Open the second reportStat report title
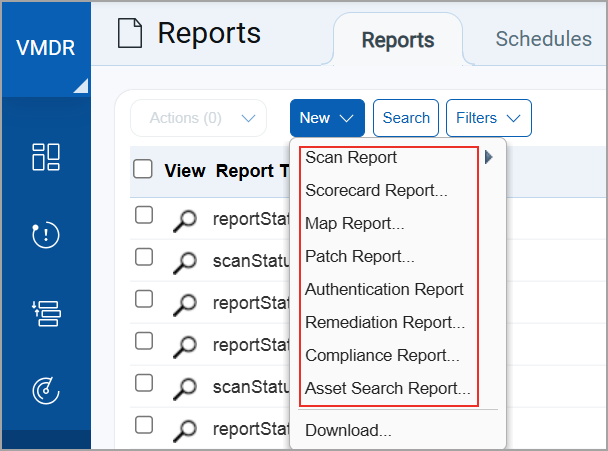Viewport: 608px width, 451px height. (x=251, y=303)
